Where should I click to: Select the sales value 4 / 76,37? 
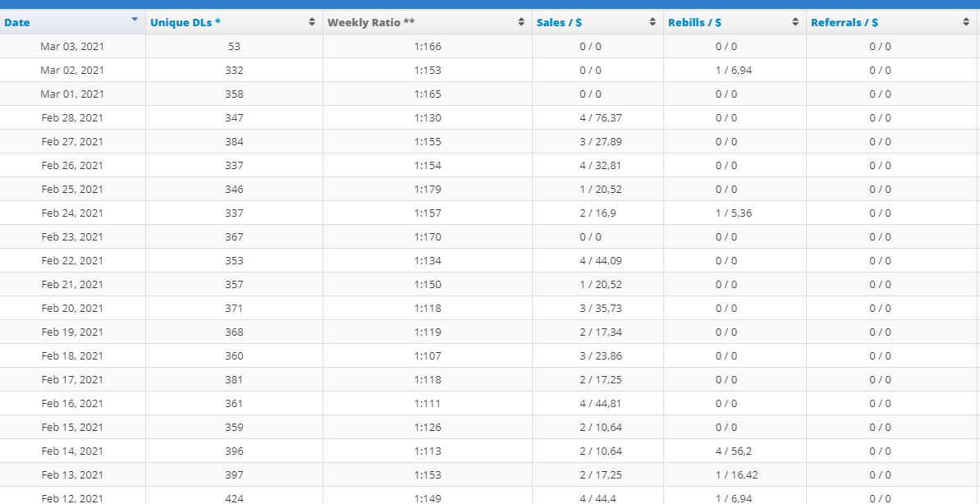600,118
